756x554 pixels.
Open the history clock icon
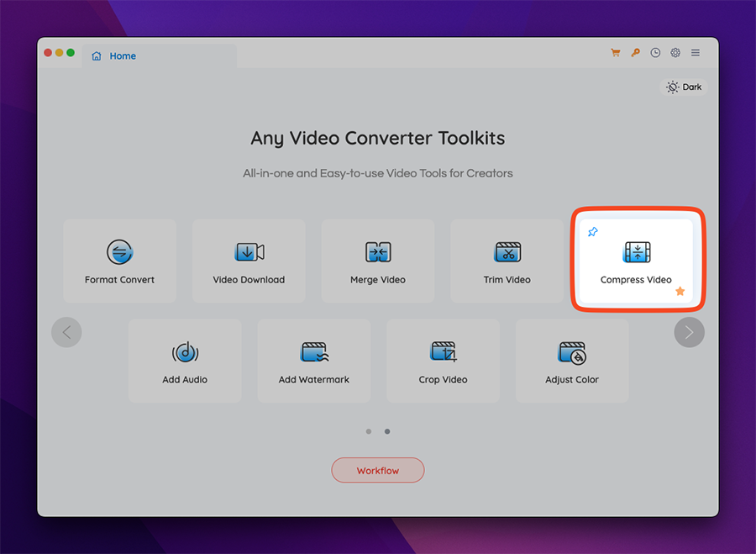(x=655, y=53)
